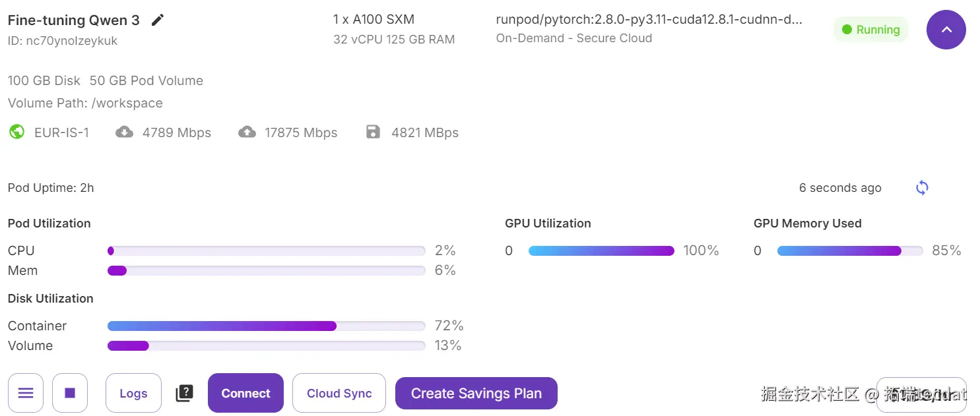Click the pencil icon to rename pod
This screenshot has height=416, width=980.
click(x=157, y=20)
